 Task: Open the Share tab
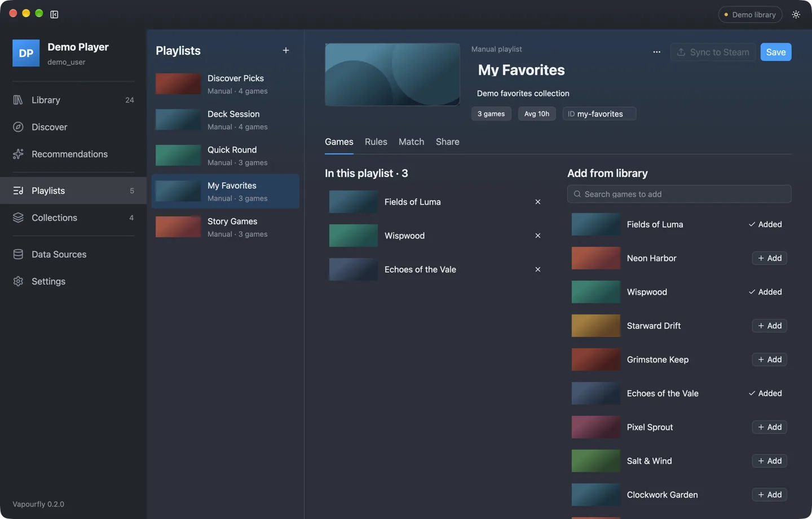point(448,142)
